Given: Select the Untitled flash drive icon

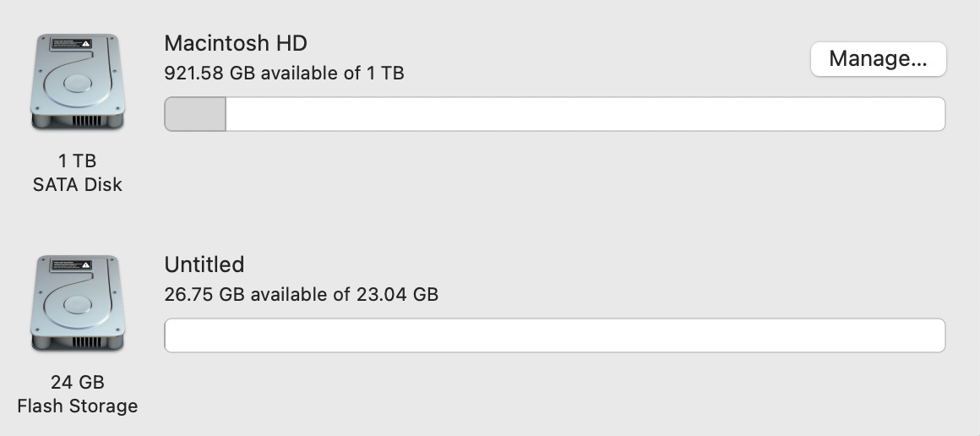Looking at the screenshot, I should 78,303.
